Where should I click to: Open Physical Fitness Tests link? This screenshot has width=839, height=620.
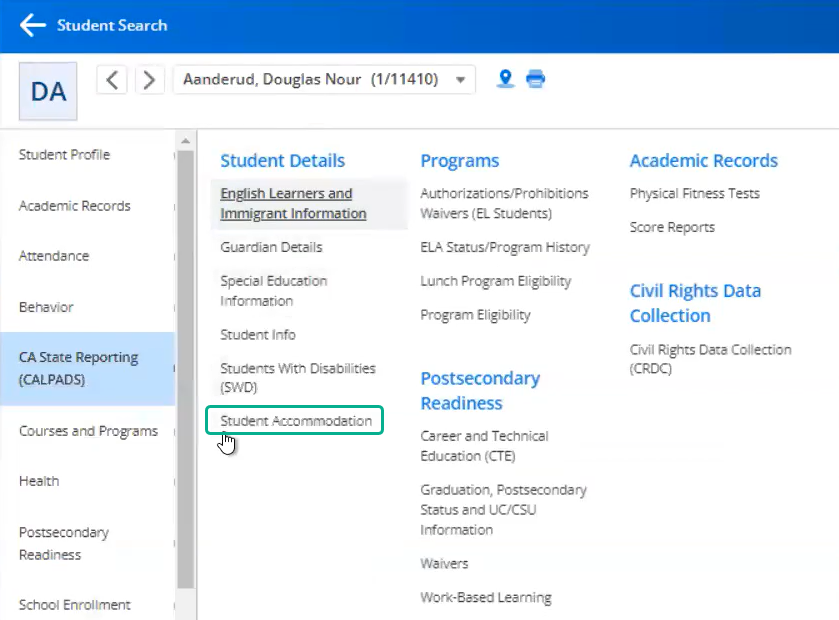point(694,193)
